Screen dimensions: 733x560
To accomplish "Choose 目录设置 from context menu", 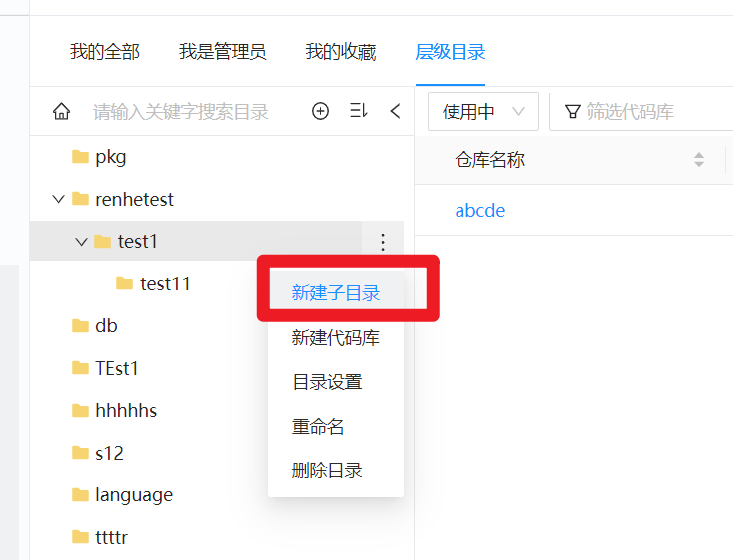I will 335,382.
